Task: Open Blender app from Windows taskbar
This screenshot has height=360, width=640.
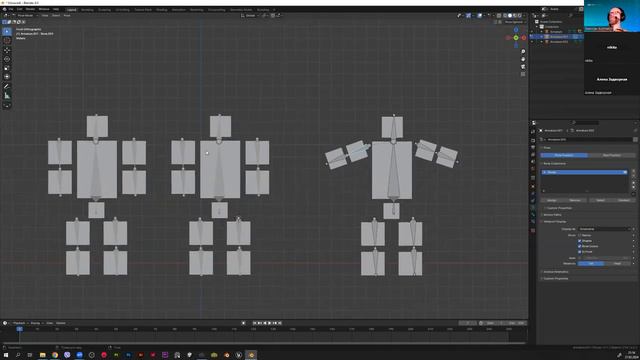Action: click(251, 355)
